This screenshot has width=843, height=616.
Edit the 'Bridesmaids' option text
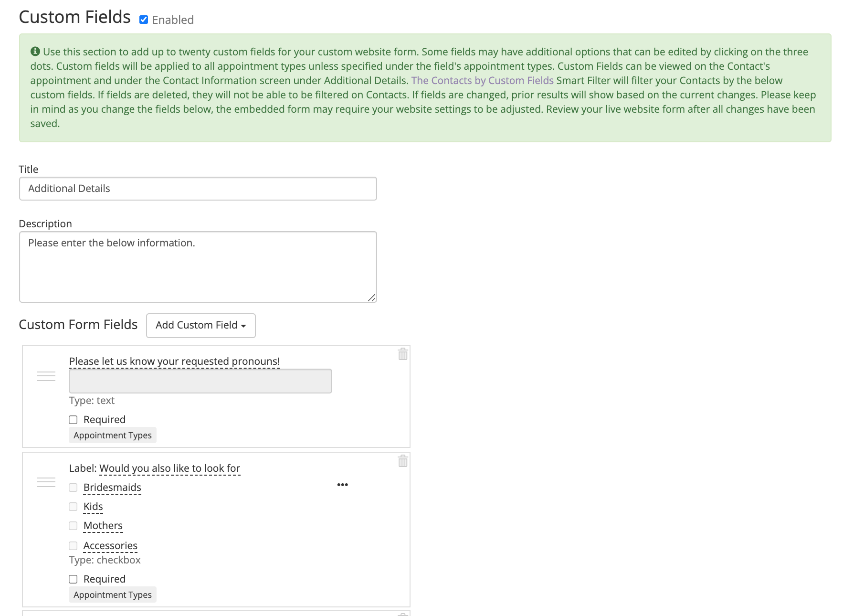click(x=112, y=488)
